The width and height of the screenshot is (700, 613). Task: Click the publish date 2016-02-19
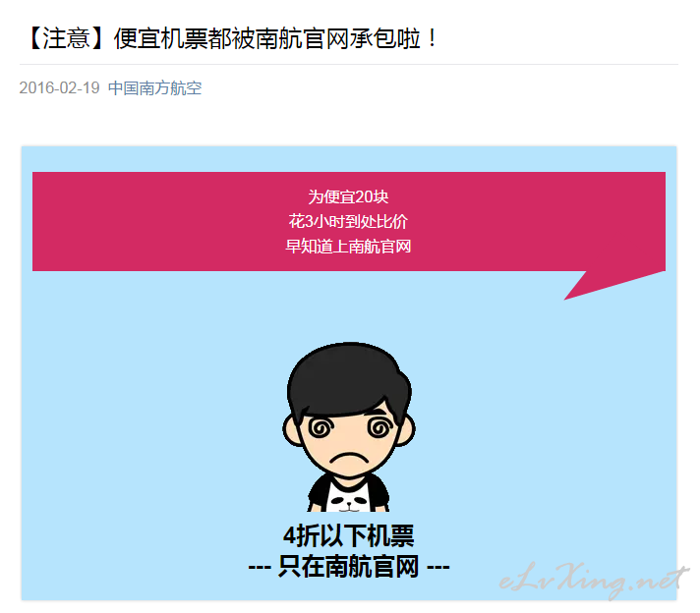click(x=59, y=87)
